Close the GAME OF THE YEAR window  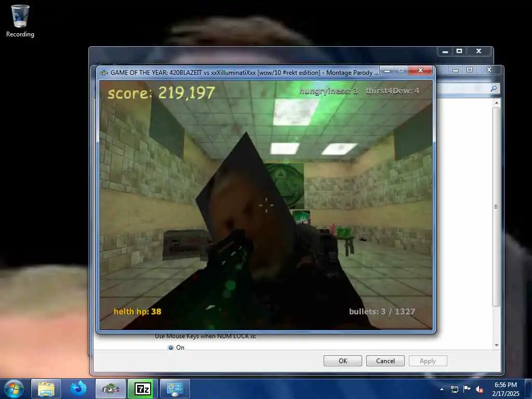click(x=421, y=70)
